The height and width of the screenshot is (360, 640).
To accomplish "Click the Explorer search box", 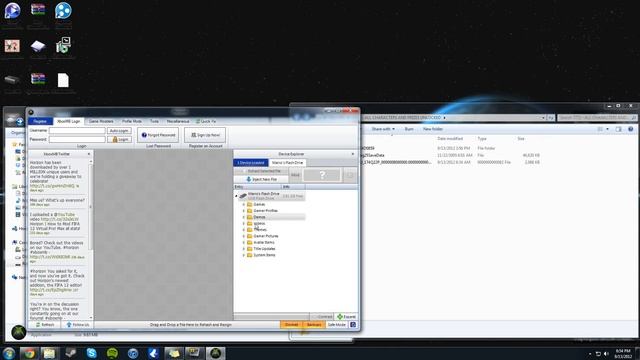I will [x=598, y=118].
